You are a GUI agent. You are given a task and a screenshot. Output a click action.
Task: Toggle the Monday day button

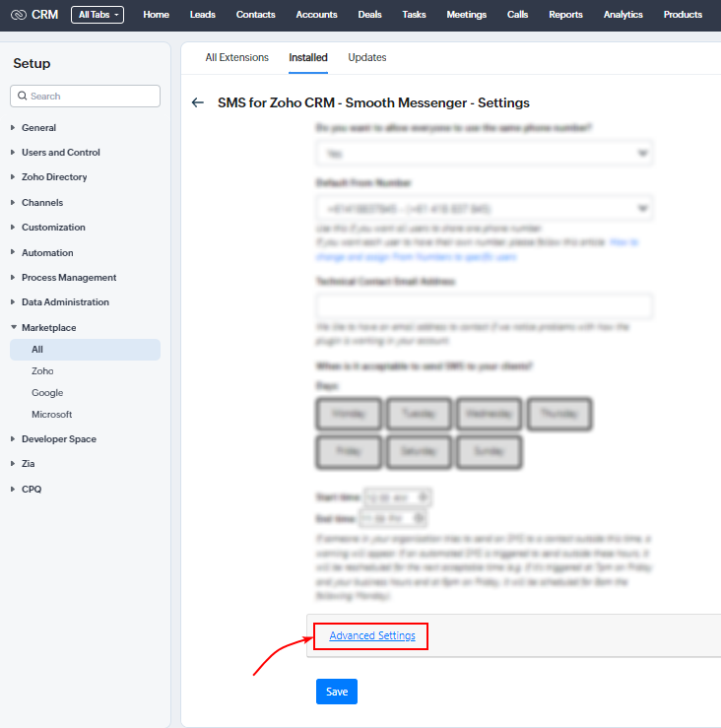349,414
